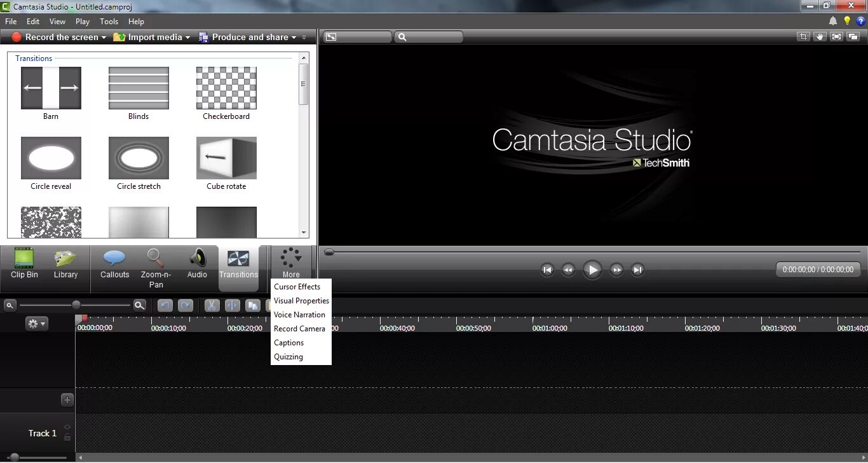Click the Undo arrow icon
This screenshot has height=463, width=868.
pyautogui.click(x=165, y=306)
